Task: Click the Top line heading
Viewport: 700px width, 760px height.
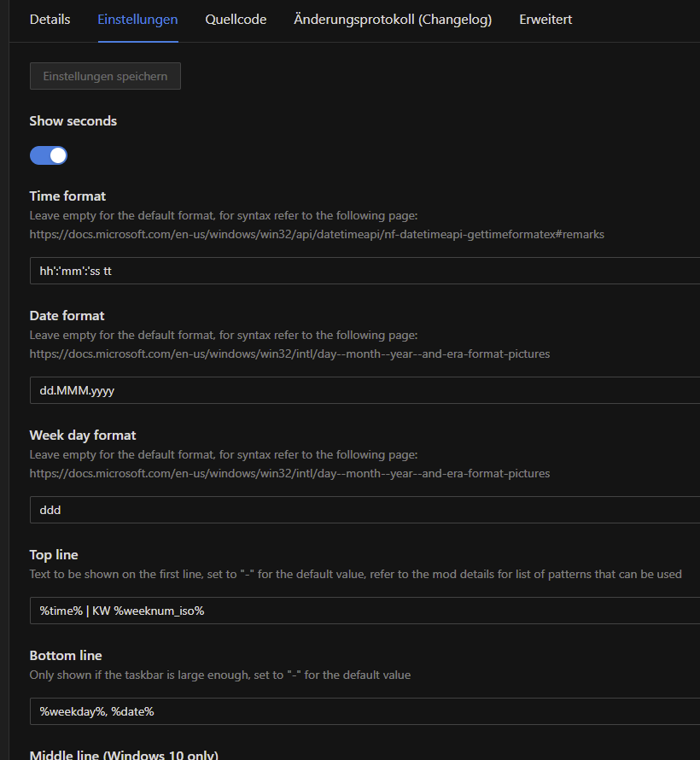Action: [54, 554]
